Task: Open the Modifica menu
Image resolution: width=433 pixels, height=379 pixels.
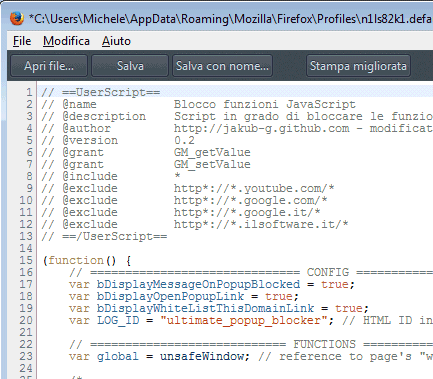Action: (66, 41)
